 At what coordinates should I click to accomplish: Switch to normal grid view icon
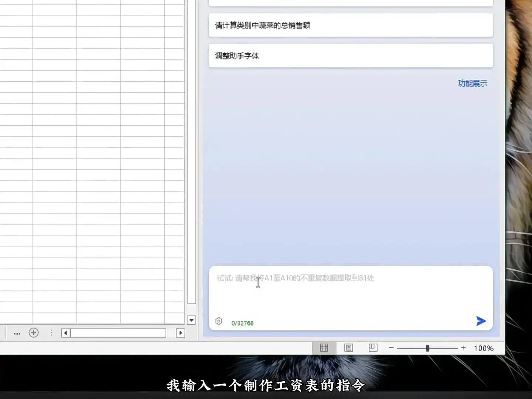click(324, 348)
